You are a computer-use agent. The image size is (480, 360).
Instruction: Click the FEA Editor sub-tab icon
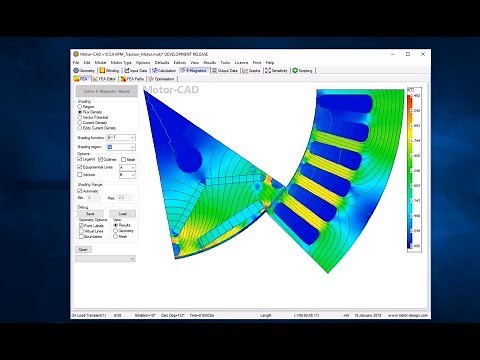pyautogui.click(x=95, y=79)
